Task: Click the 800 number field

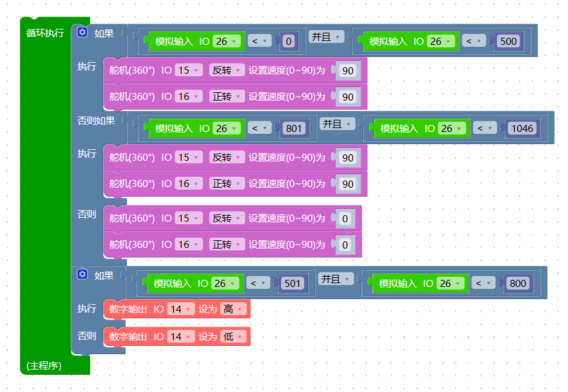Action: coord(517,283)
